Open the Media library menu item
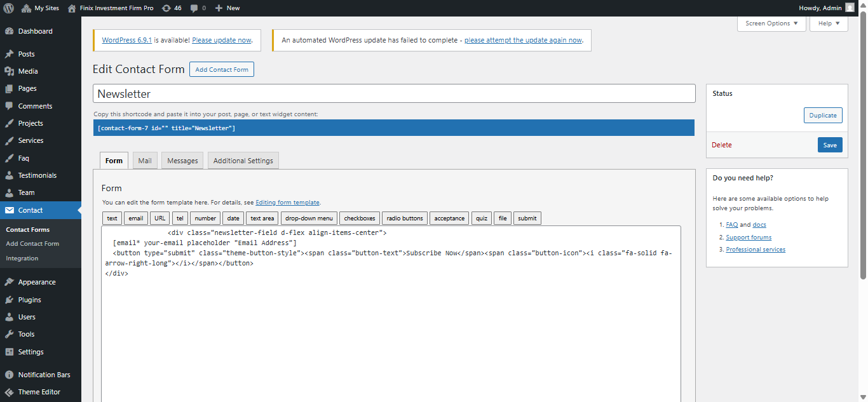The width and height of the screenshot is (868, 402). point(28,71)
